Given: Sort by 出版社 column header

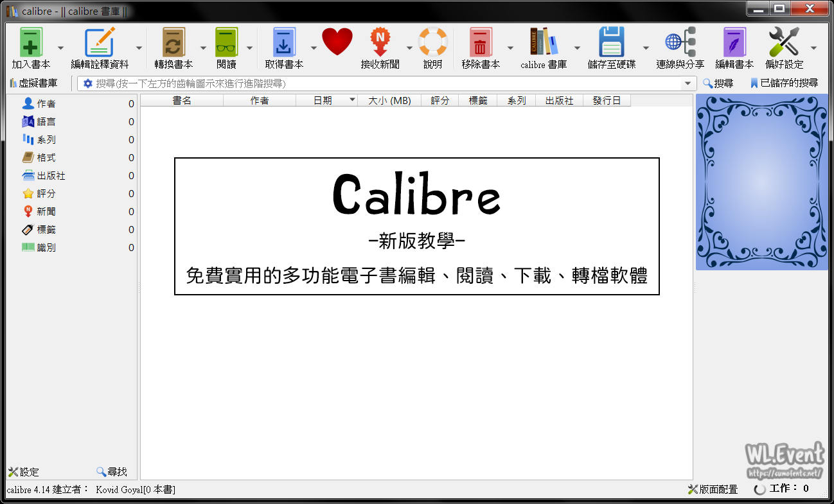Looking at the screenshot, I should 560,100.
